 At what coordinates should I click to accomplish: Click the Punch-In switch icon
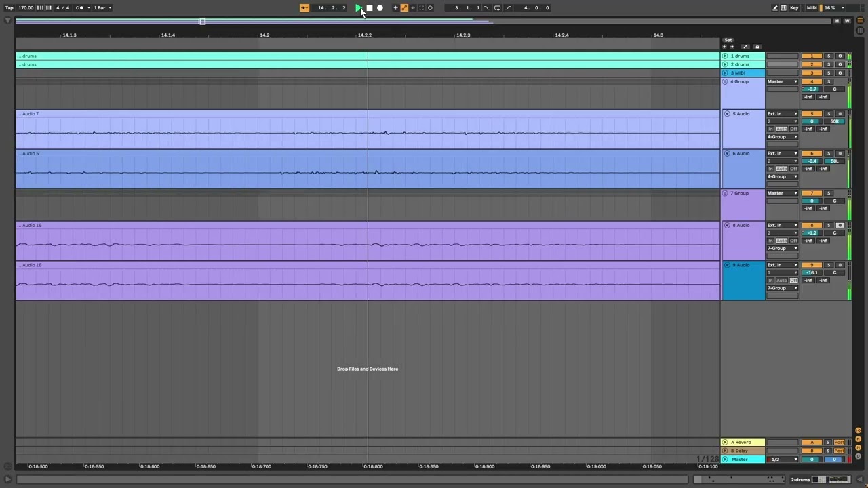coord(487,8)
